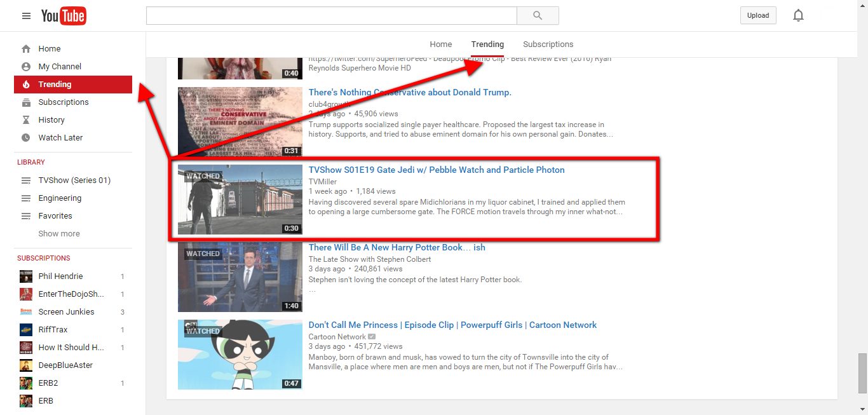Click the '1 week ago' text
The height and width of the screenshot is (415, 868).
pos(328,191)
